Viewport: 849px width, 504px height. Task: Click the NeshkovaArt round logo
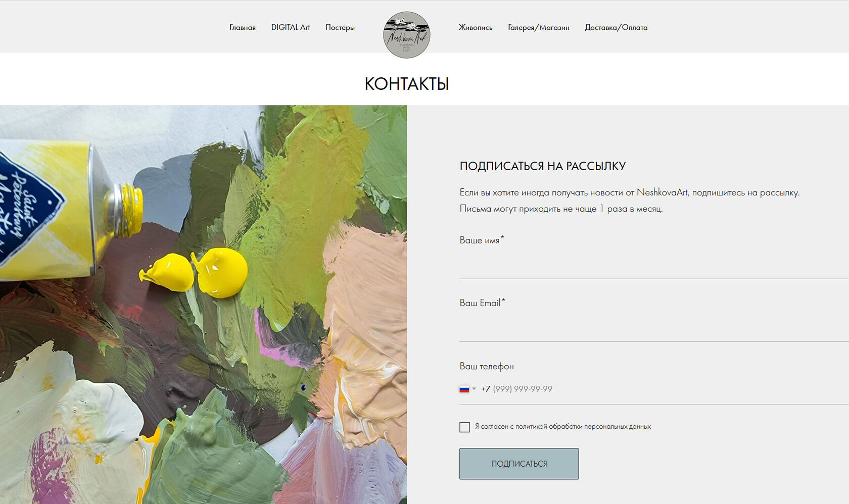tap(407, 35)
